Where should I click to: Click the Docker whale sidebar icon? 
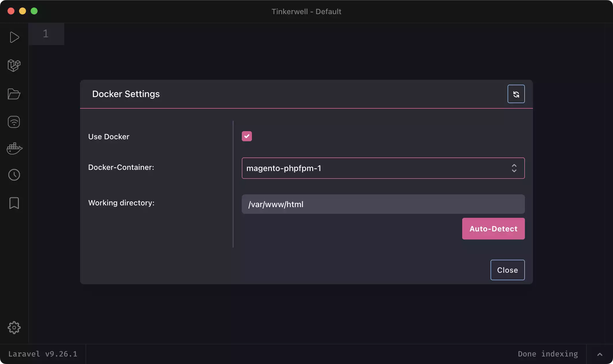(14, 148)
